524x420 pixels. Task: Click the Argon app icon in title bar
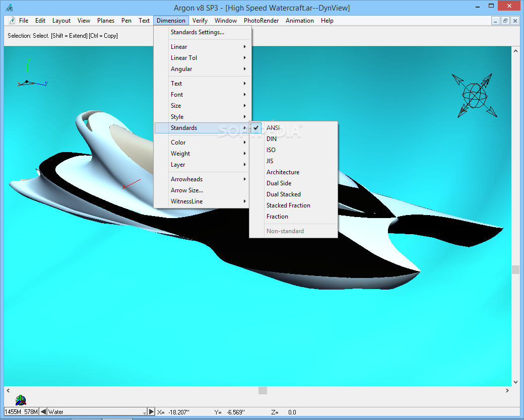click(10, 8)
